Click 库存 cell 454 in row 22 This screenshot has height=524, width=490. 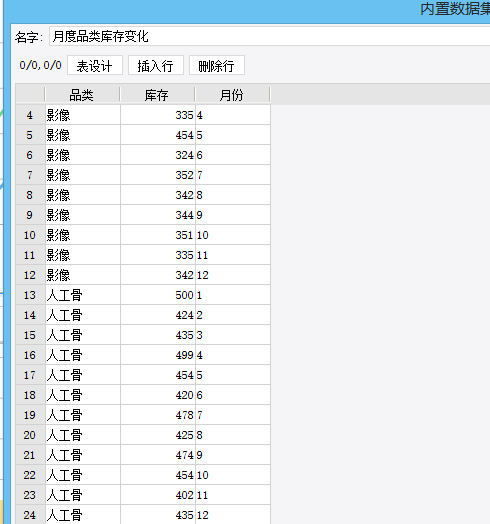click(x=158, y=475)
